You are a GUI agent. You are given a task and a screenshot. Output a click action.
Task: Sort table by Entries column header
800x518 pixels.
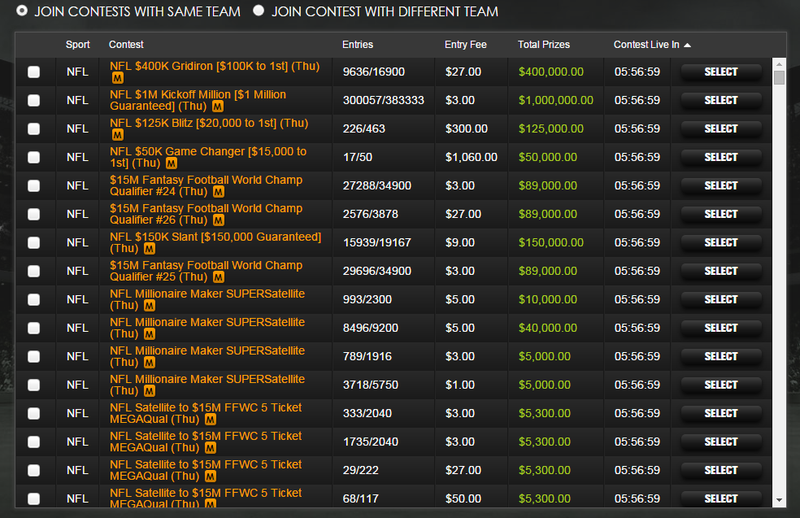[358, 45]
